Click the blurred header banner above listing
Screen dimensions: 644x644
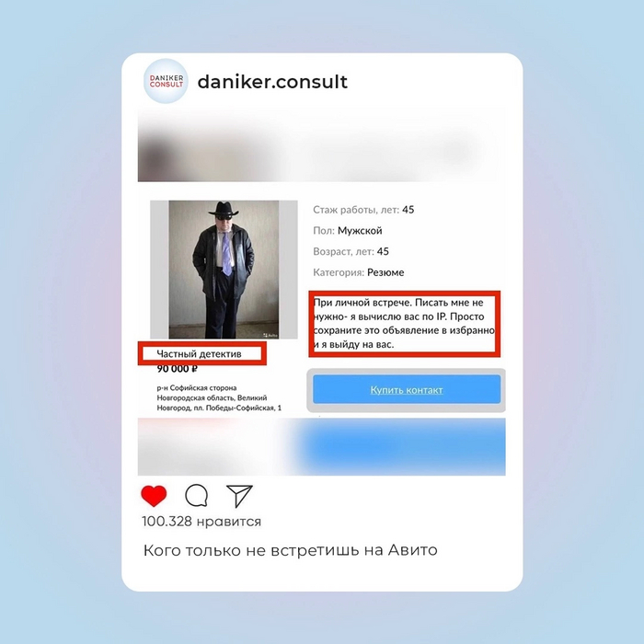[322, 145]
